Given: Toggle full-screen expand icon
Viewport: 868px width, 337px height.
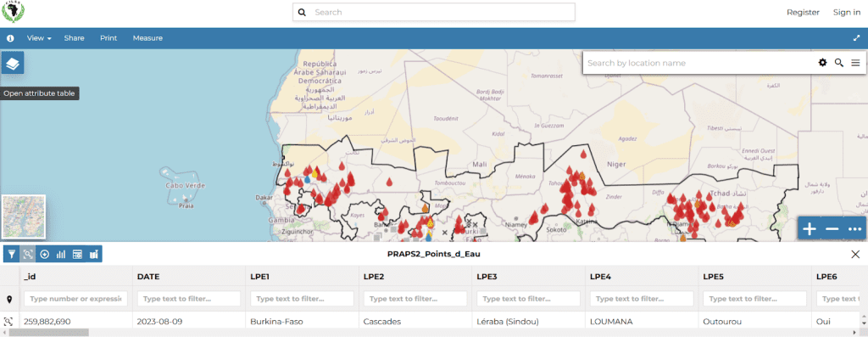Looking at the screenshot, I should coord(856,38).
